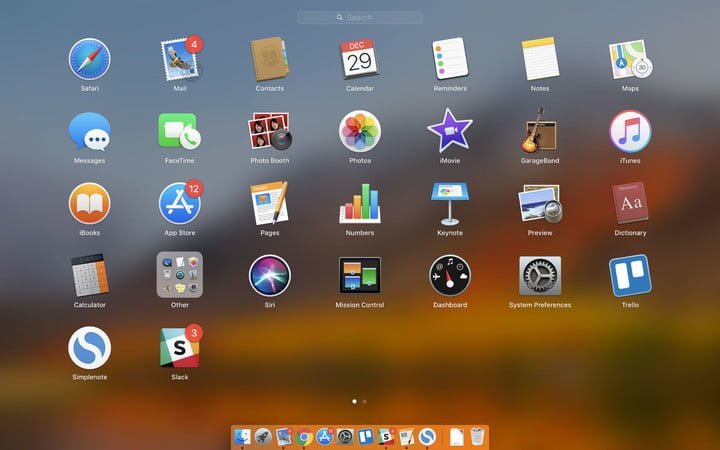Launch App Store from the Launchpad grid

[x=180, y=203]
